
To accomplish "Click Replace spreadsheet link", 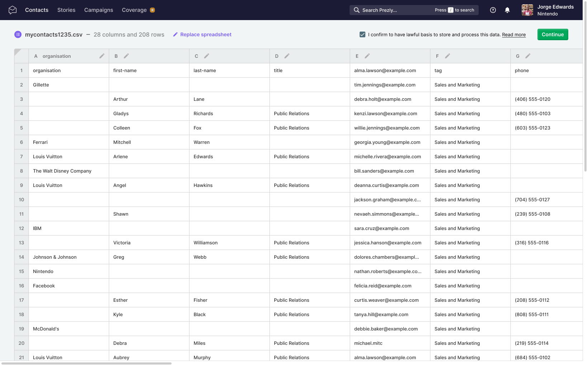I will click(x=202, y=34).
